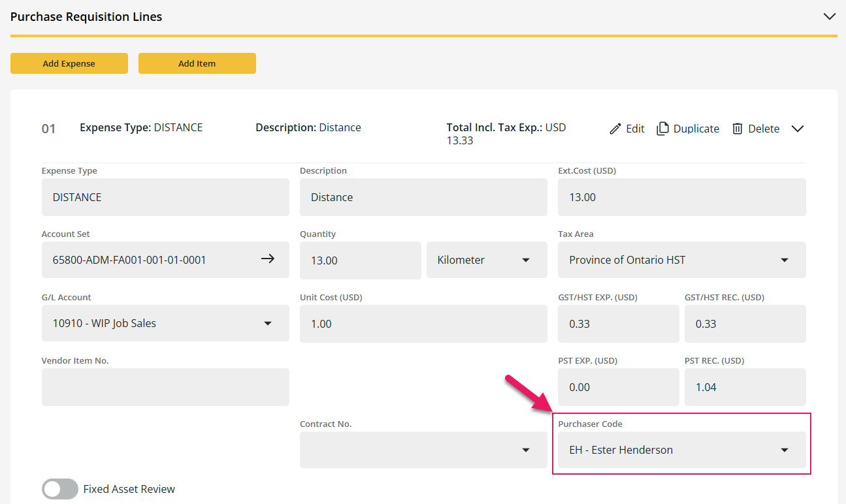
Task: Click the line number 01 label
Action: point(49,129)
